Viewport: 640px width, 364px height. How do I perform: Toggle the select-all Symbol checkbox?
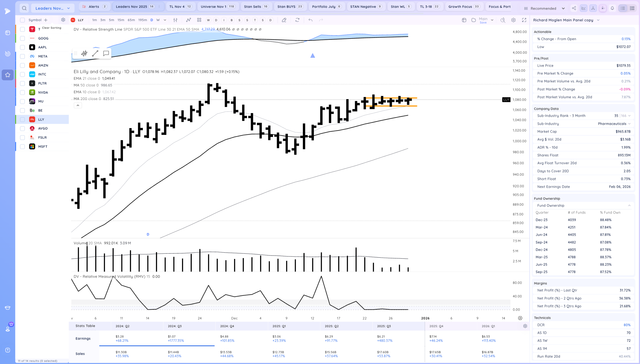tap(22, 20)
